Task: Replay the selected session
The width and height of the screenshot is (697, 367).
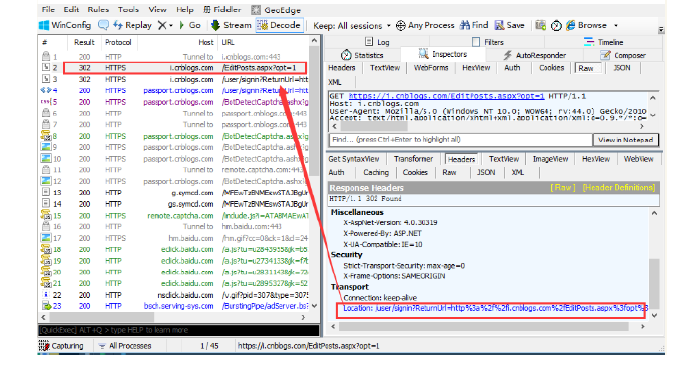Action: pos(132,25)
